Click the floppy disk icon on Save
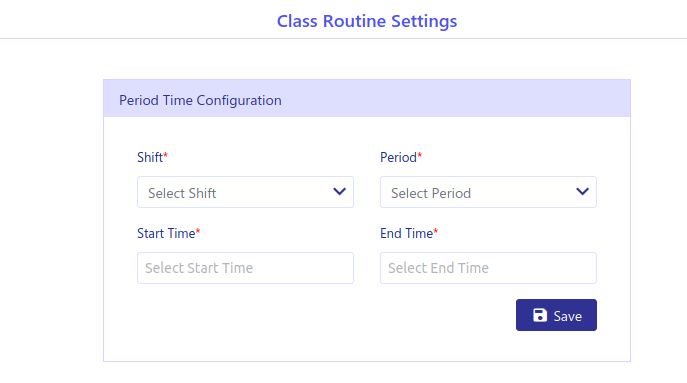The height and width of the screenshot is (383, 687). tap(540, 315)
